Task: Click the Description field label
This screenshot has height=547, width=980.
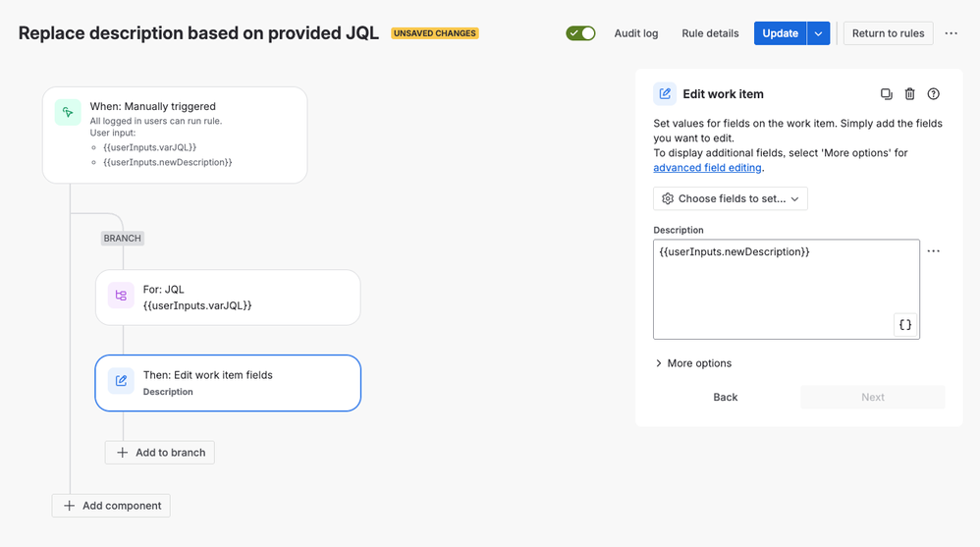Action: tap(679, 230)
